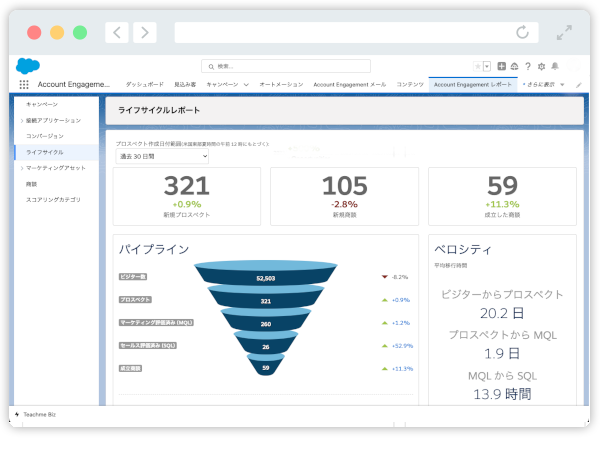
Task: Select the Account Engagement レポート tab
Action: click(x=473, y=85)
